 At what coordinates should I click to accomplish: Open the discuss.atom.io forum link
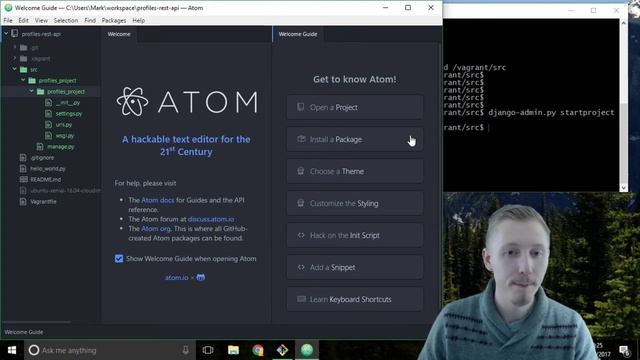click(211, 219)
